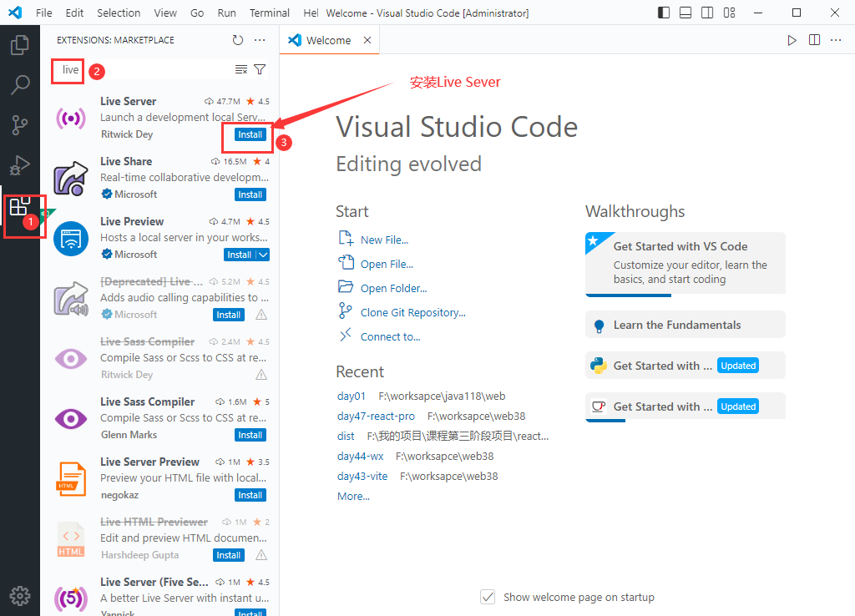Open the Search view in activity bar
Viewport: 855px width, 616px height.
point(20,85)
